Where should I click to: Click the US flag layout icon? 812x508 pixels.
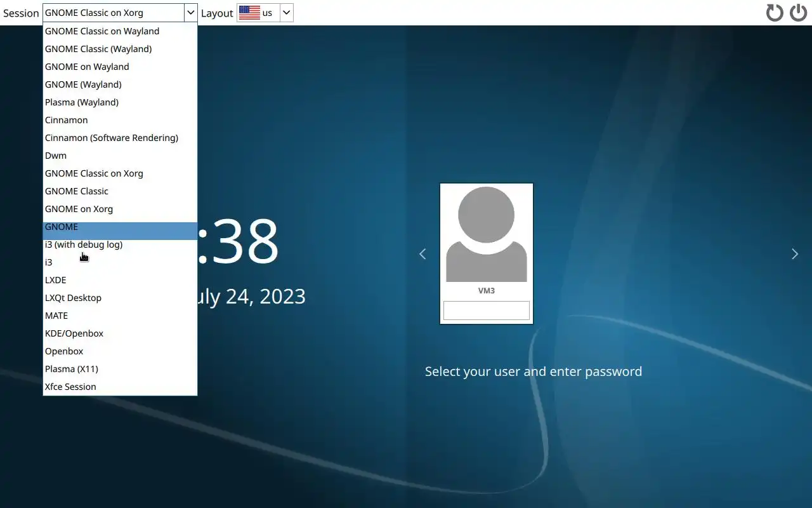tap(249, 13)
